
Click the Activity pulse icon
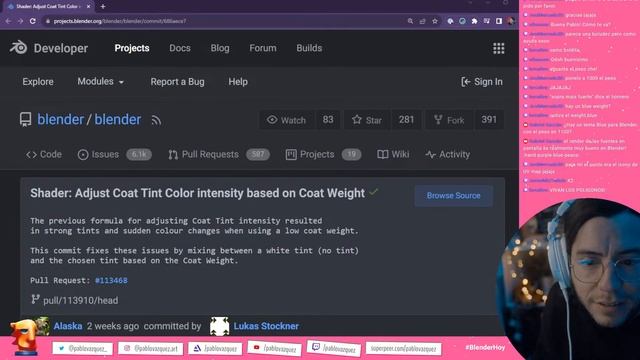pyautogui.click(x=431, y=155)
